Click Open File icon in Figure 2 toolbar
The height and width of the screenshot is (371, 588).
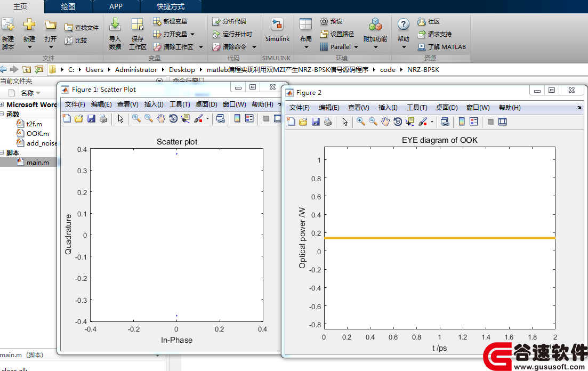click(303, 122)
